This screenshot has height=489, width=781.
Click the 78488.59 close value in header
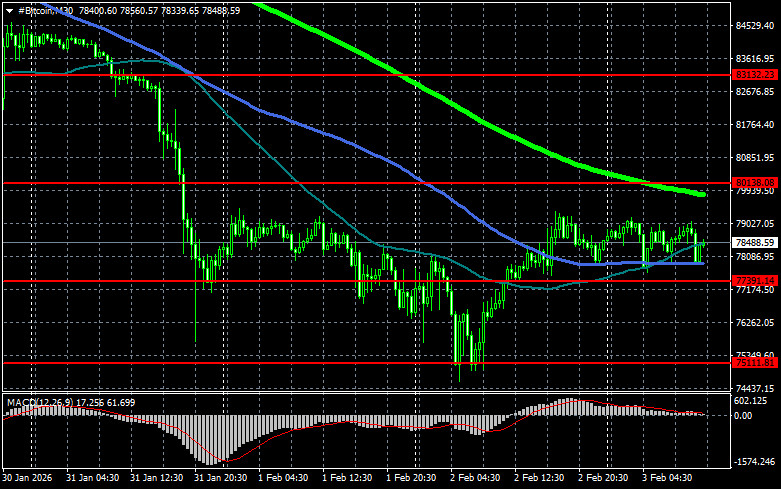[221, 10]
